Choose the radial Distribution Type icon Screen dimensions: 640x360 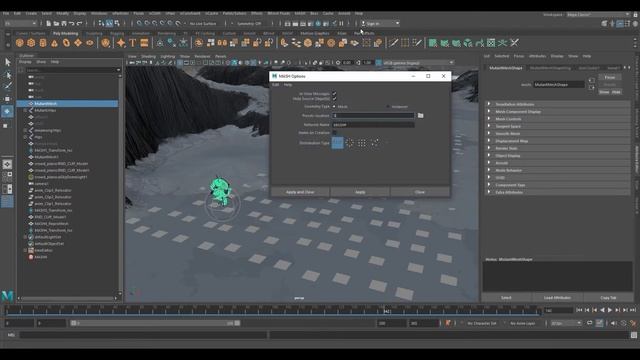(x=350, y=143)
